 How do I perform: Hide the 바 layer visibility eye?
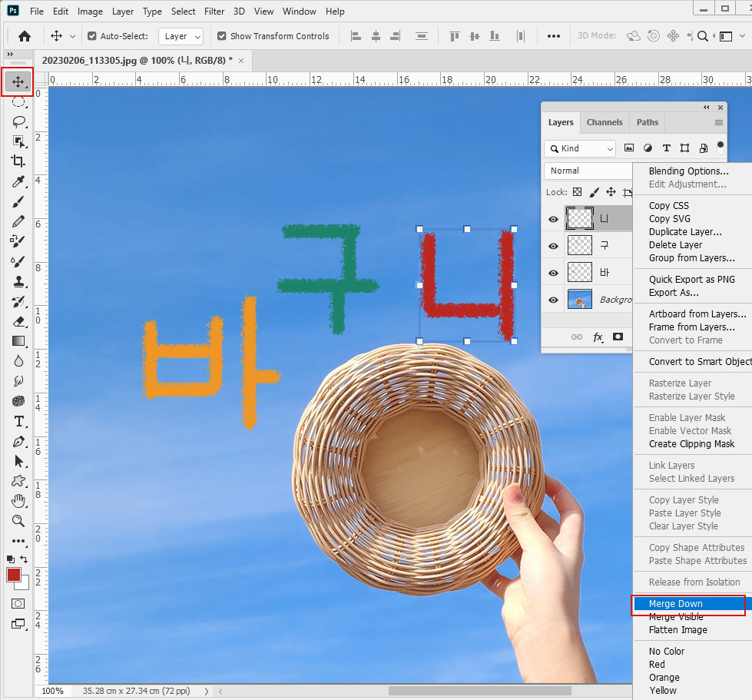553,273
